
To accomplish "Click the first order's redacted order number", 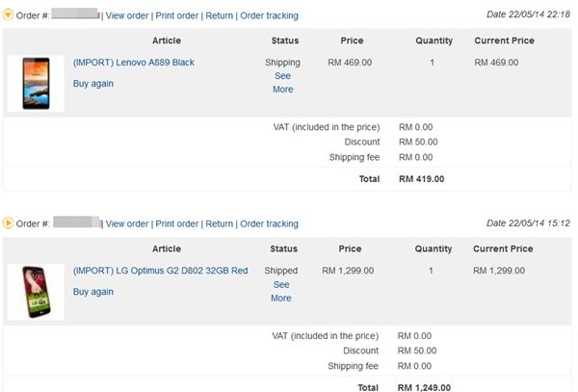I will point(76,15).
